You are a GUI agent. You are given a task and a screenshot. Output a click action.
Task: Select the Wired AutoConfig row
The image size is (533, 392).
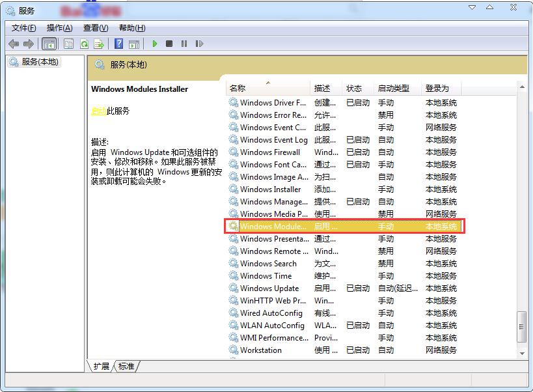coord(344,313)
